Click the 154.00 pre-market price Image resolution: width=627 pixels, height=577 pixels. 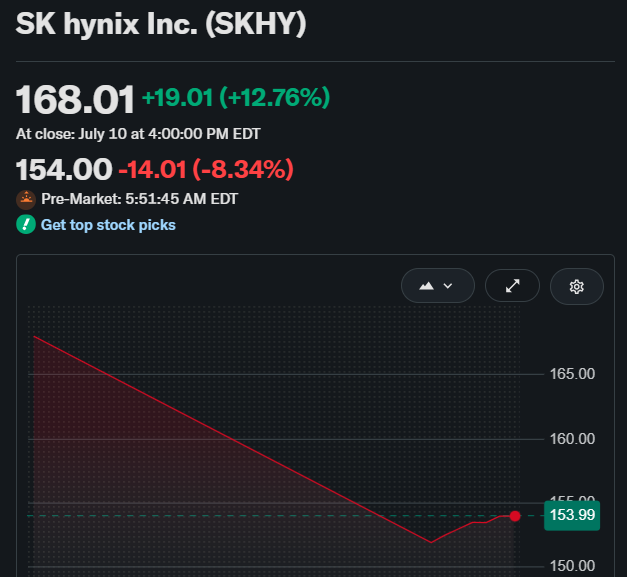click(x=64, y=170)
